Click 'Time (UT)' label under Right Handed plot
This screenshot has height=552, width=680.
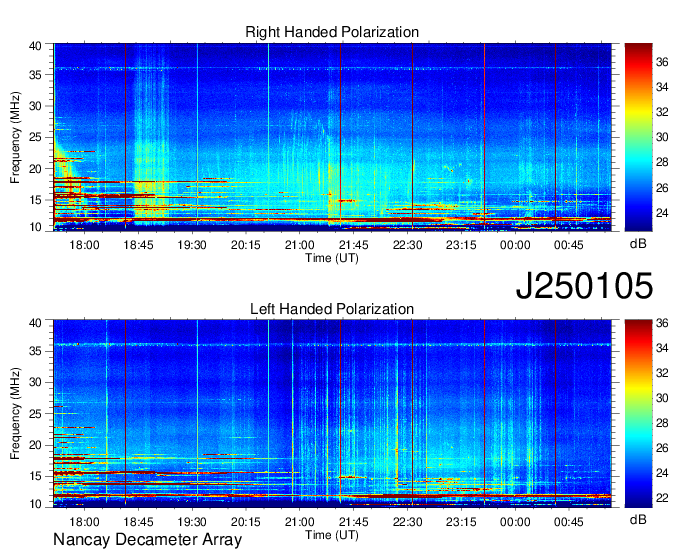[332, 258]
